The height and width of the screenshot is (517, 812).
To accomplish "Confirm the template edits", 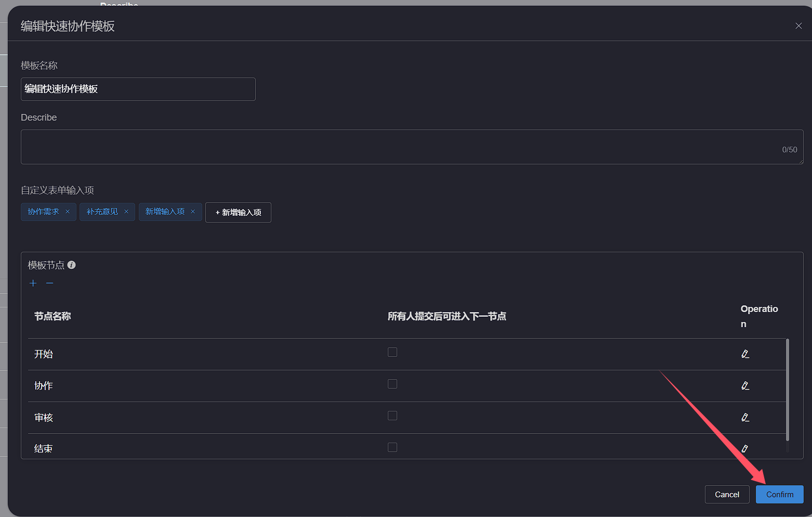I will (780, 495).
